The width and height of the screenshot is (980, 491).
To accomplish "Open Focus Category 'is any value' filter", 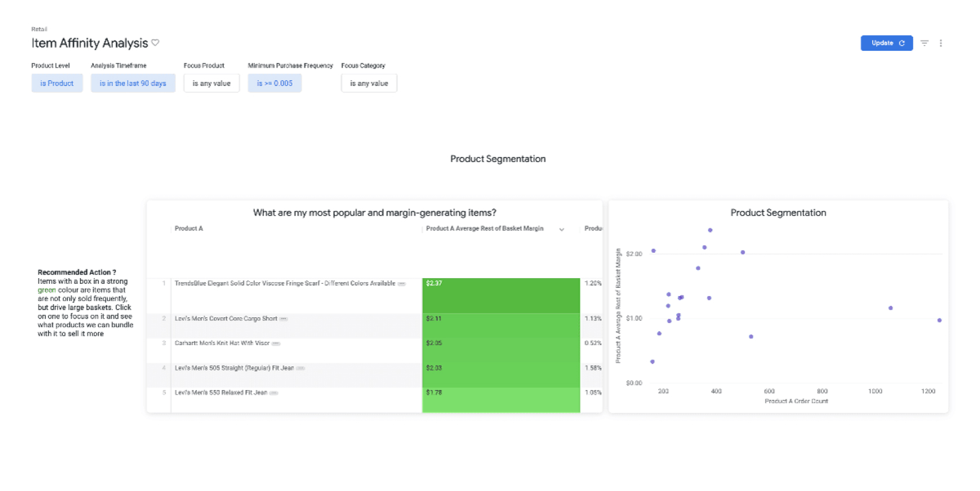I will click(369, 83).
